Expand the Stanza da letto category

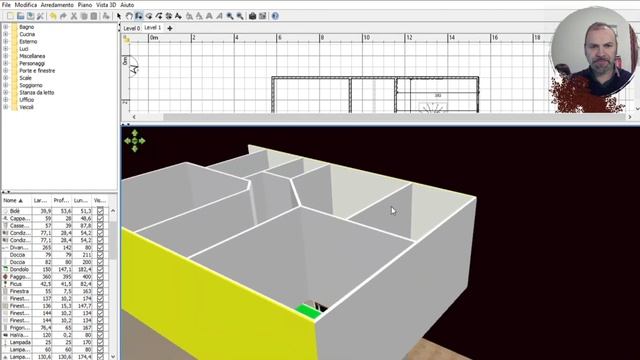tap(6, 93)
